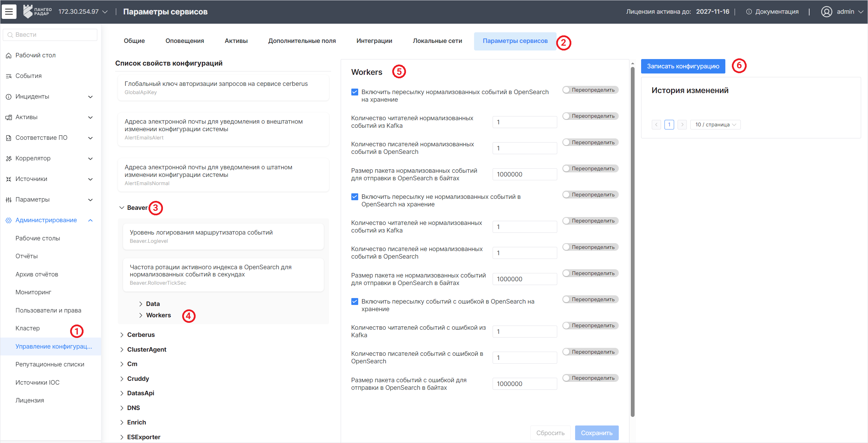The width and height of the screenshot is (868, 443).
Task: Click the sidebar search field Ввести
Action: coord(52,35)
